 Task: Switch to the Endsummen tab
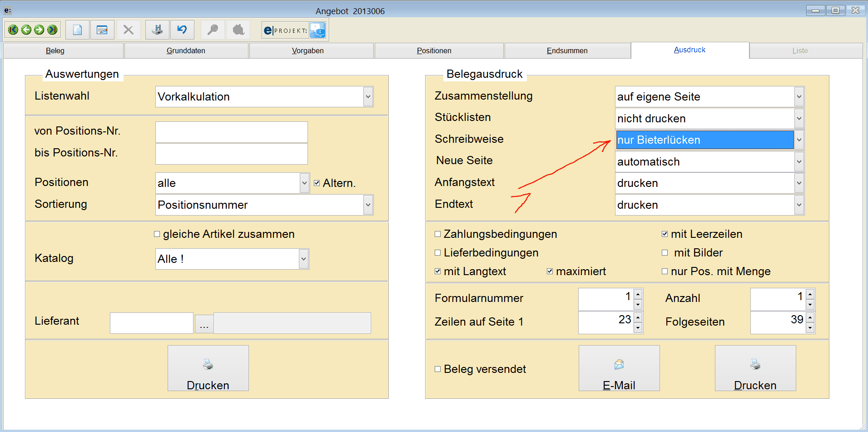click(x=567, y=50)
